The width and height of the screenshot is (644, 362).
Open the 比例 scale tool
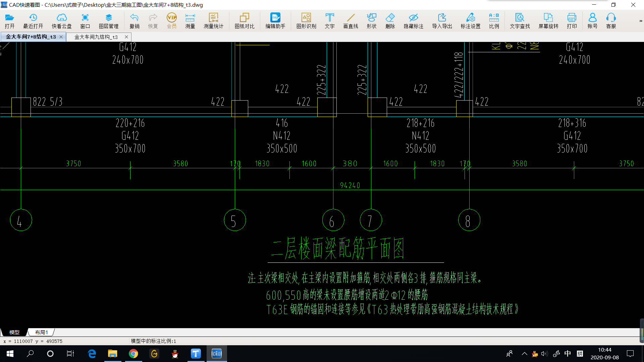coord(494,20)
